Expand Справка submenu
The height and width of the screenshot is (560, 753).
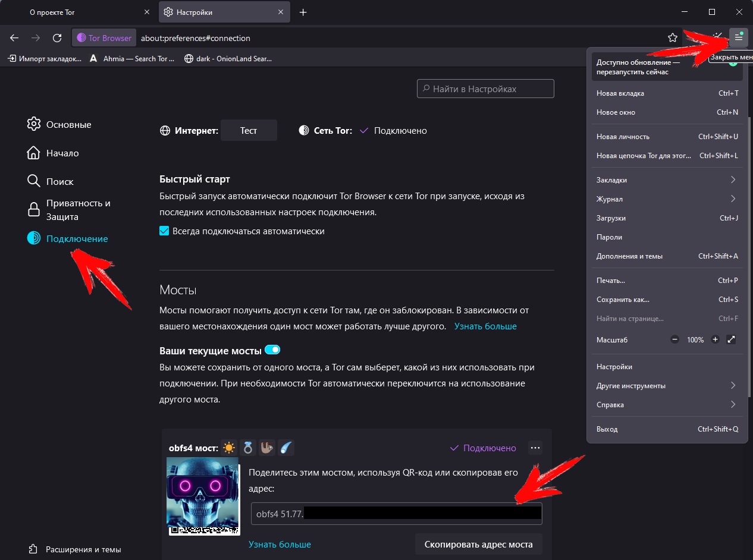click(667, 404)
